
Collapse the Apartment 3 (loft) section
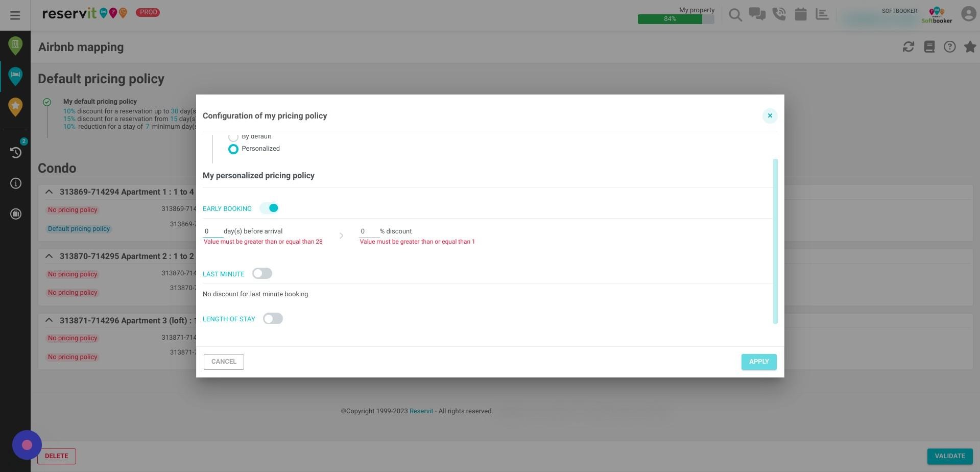click(x=49, y=320)
